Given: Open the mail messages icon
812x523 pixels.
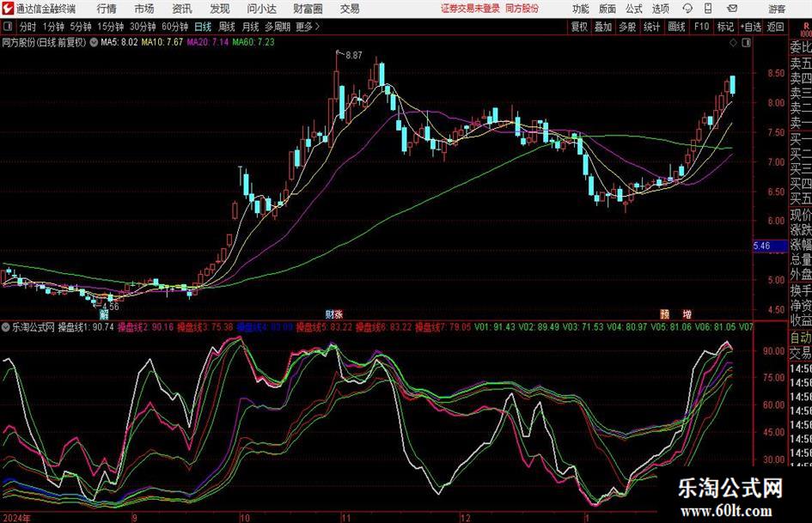Looking at the screenshot, I should 732,9.
